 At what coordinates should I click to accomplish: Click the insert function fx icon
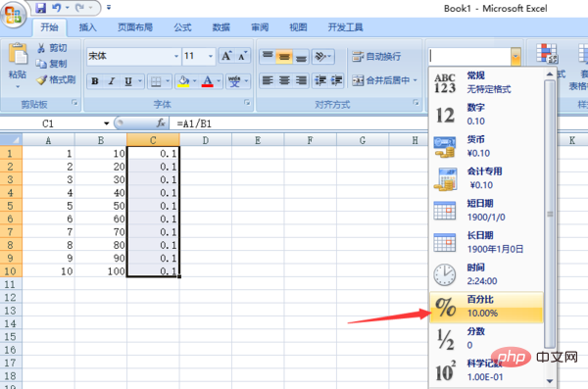(x=161, y=123)
